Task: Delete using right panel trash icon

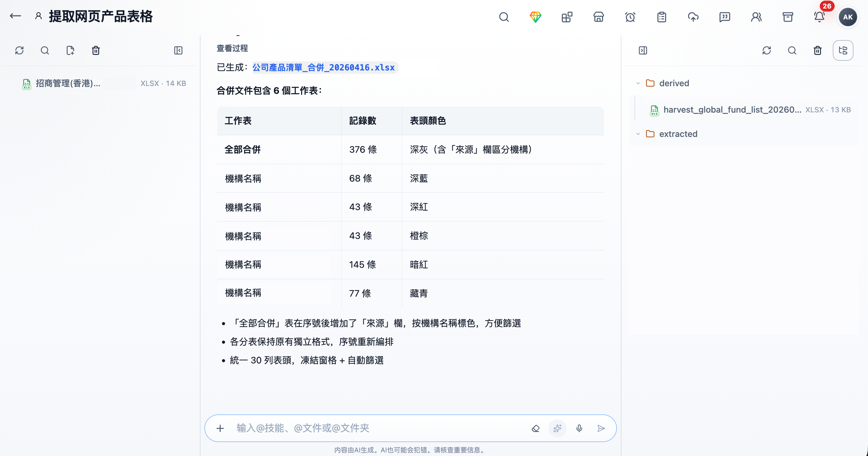Action: [817, 51]
